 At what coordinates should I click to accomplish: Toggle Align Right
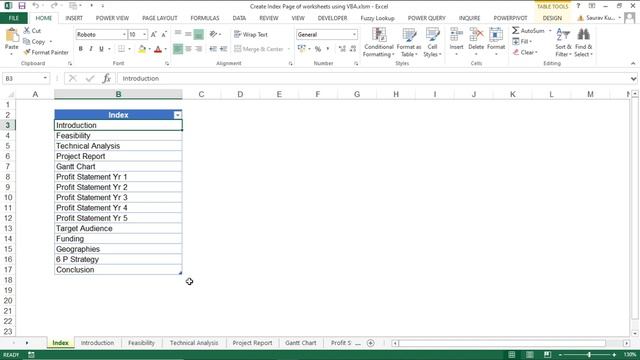[x=198, y=49]
